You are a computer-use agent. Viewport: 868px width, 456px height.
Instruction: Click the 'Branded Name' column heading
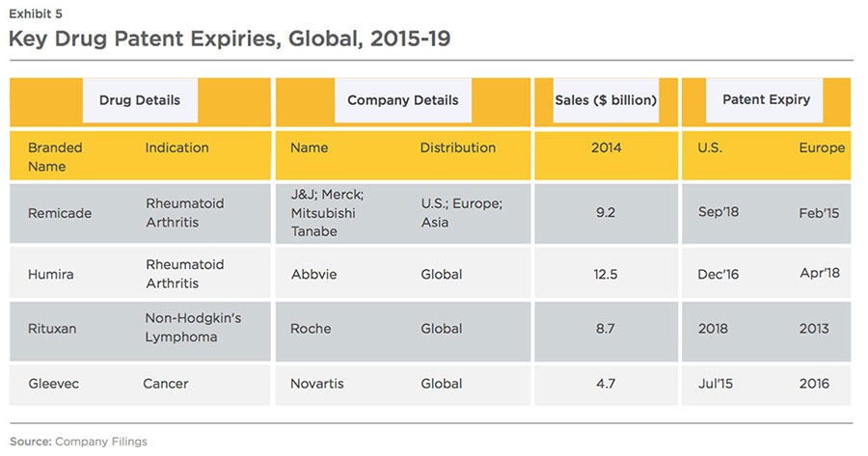[55, 156]
